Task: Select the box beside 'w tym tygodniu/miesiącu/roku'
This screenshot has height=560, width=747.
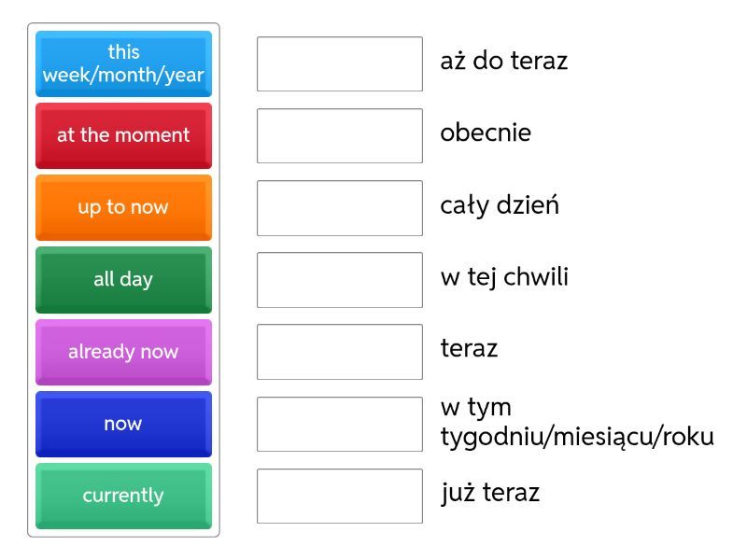Action: (340, 424)
